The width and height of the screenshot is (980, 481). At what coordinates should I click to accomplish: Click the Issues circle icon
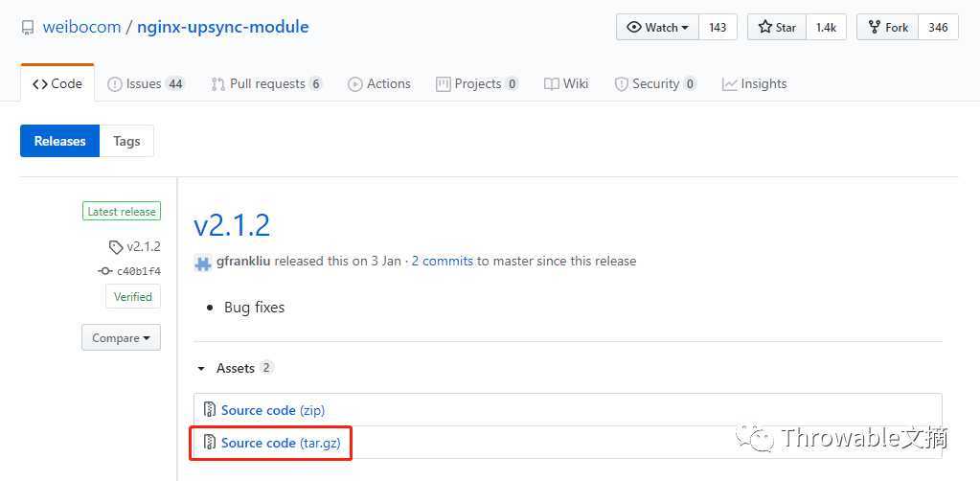point(114,84)
